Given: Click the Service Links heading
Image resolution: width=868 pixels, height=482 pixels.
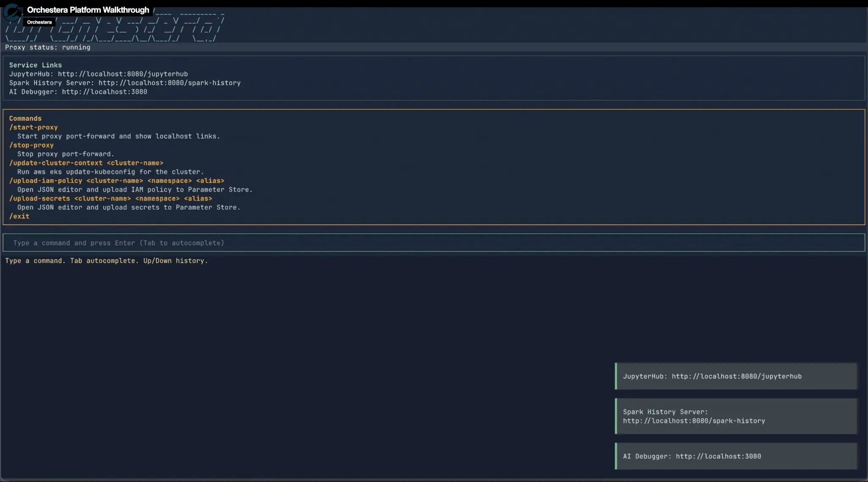Looking at the screenshot, I should tap(36, 65).
